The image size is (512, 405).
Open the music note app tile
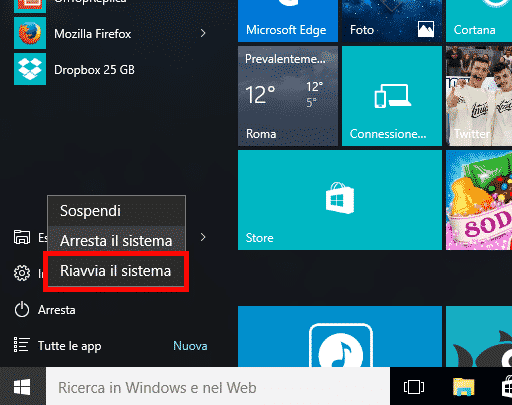click(340, 337)
